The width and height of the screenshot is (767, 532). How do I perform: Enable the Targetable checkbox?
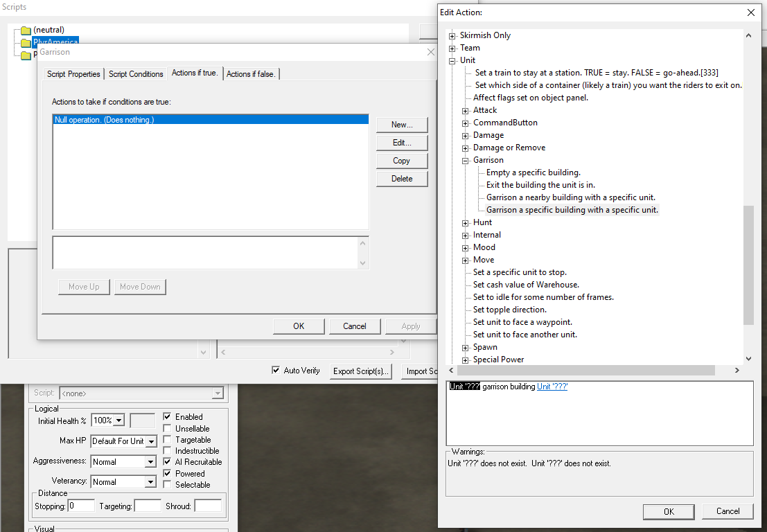pos(166,440)
